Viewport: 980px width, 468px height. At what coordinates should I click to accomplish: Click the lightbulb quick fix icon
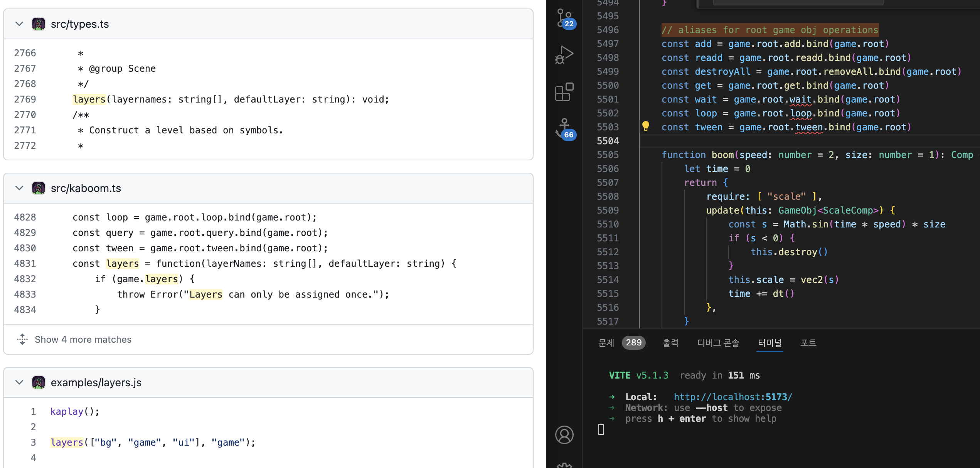tap(646, 126)
